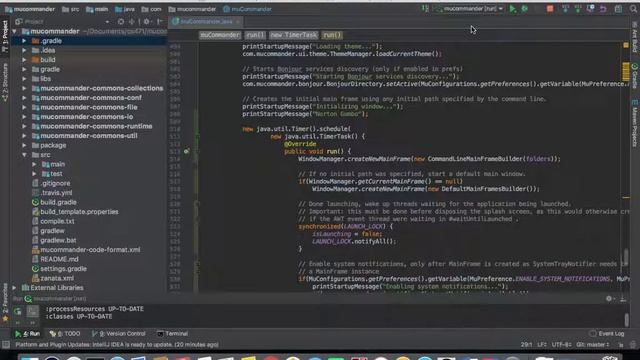Open the Terminal tool window tab
Screen dimensions: 640x360
click(173, 333)
